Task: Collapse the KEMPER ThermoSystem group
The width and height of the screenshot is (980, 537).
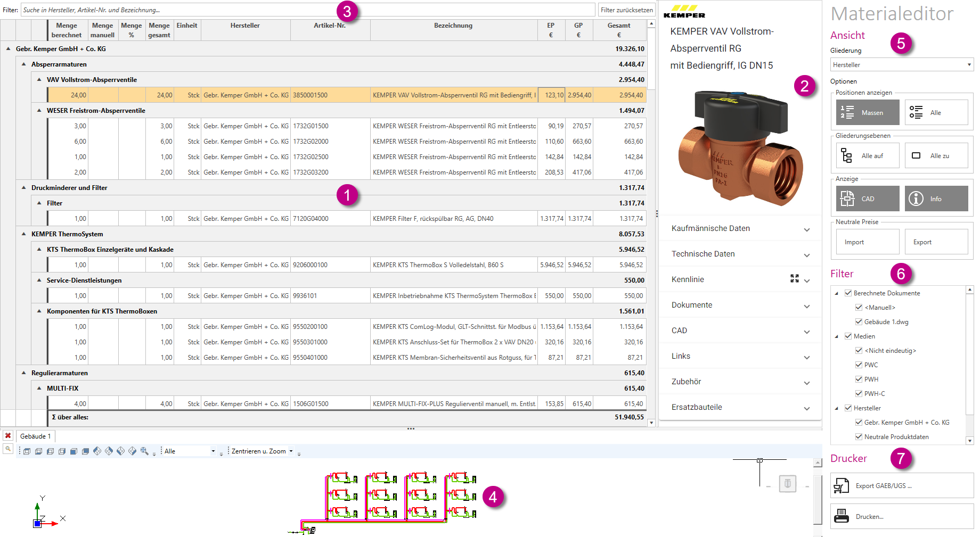Action: [23, 234]
